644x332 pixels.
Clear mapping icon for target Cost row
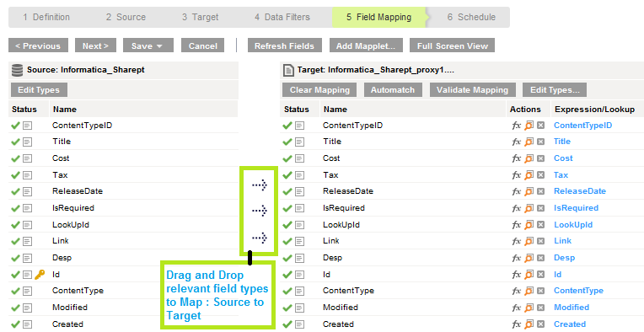tap(540, 158)
